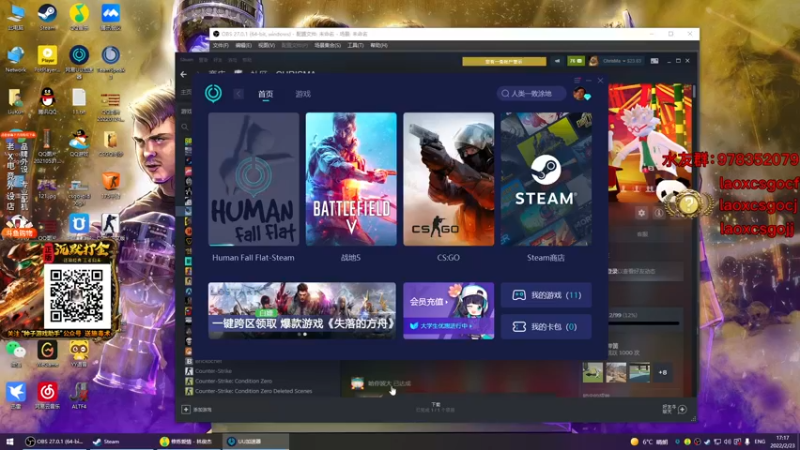Open 我的卡包 (0)
The height and width of the screenshot is (450, 800).
[x=546, y=327]
